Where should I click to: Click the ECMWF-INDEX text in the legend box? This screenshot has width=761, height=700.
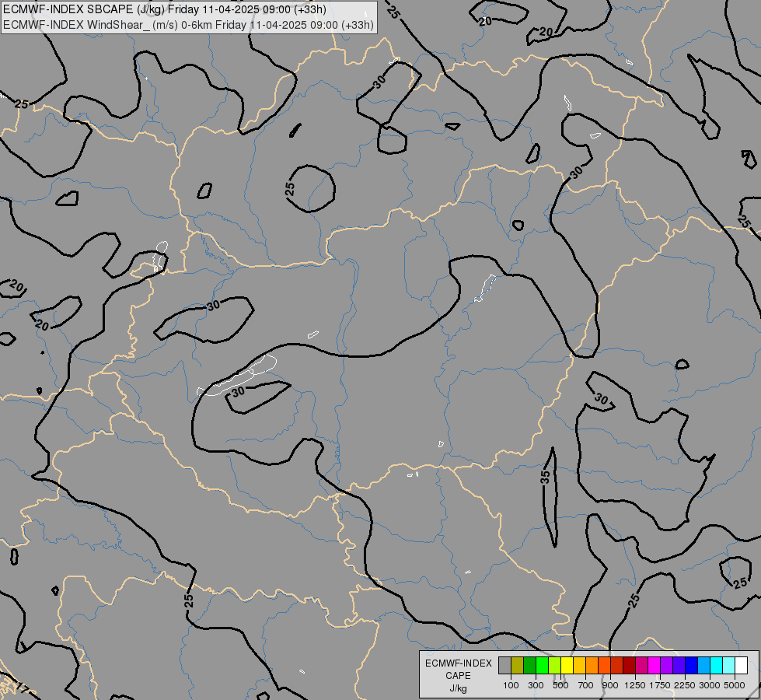[x=458, y=663]
